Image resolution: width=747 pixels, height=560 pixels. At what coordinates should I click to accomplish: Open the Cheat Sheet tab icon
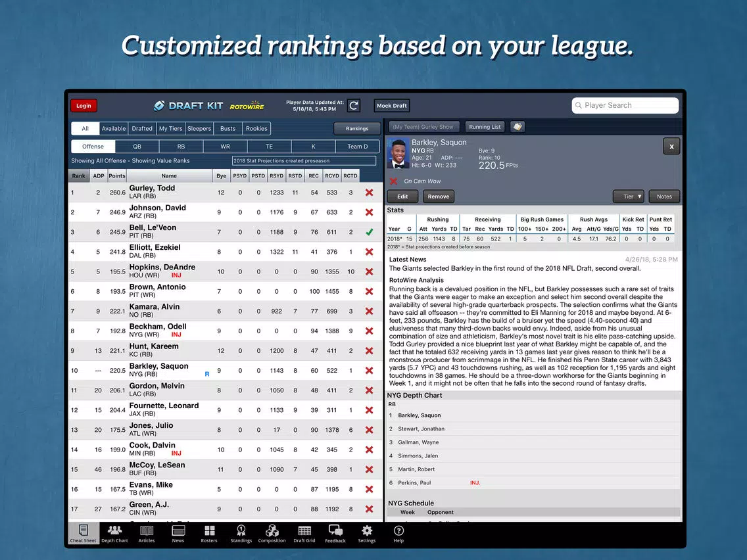[x=84, y=533]
